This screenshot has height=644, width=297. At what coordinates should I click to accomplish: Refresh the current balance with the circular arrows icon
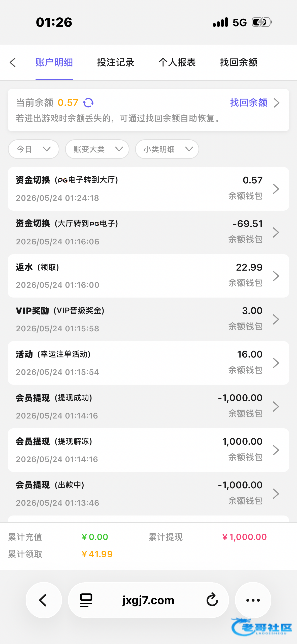tap(88, 103)
